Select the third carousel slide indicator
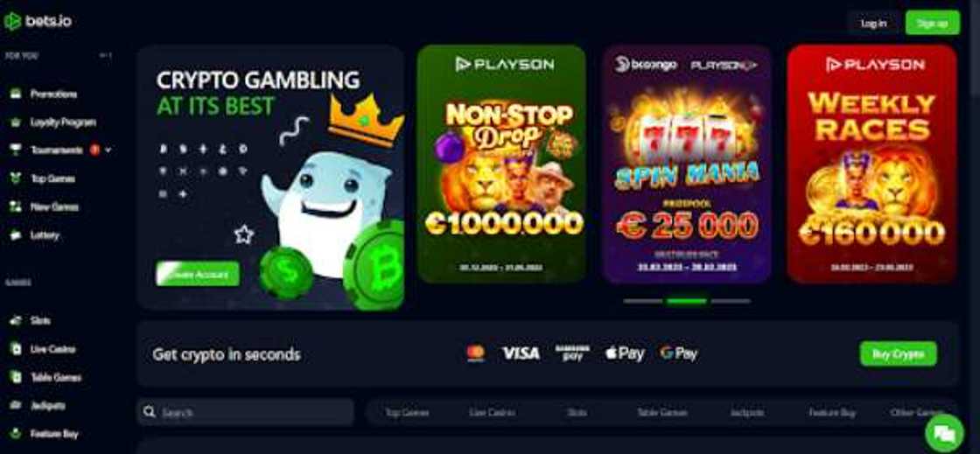The width and height of the screenshot is (980, 454). (x=731, y=301)
